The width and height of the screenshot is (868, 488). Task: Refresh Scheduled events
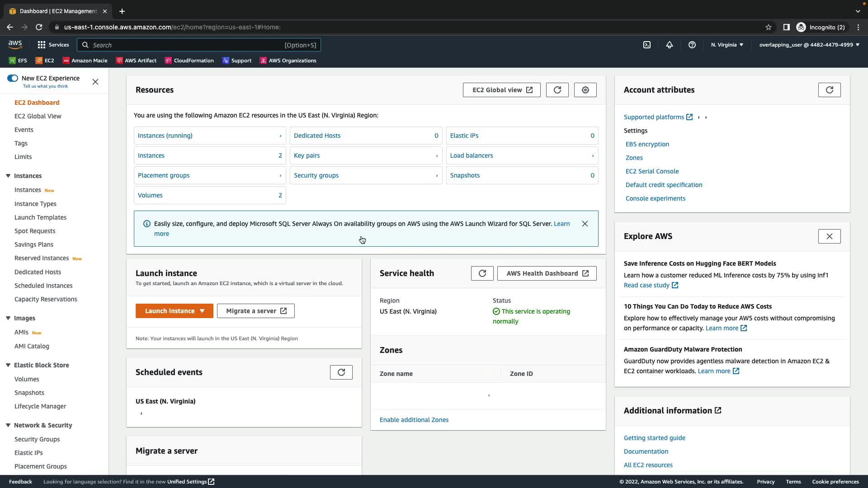pyautogui.click(x=341, y=372)
